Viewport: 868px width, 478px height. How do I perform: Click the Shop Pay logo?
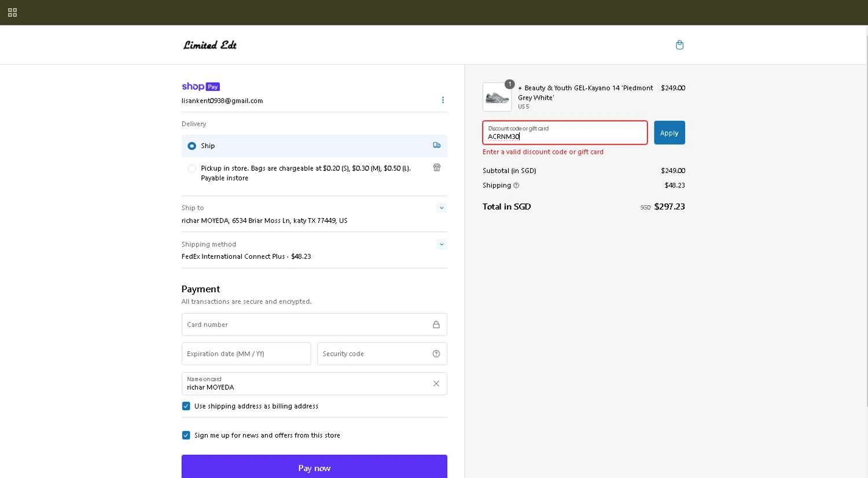201,87
